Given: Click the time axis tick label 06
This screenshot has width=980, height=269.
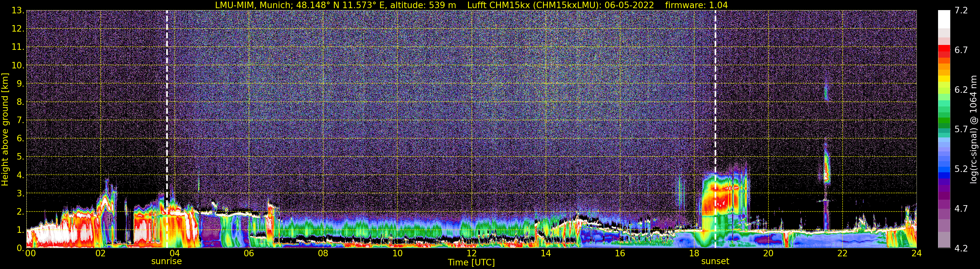Looking at the screenshot, I should (x=248, y=253).
